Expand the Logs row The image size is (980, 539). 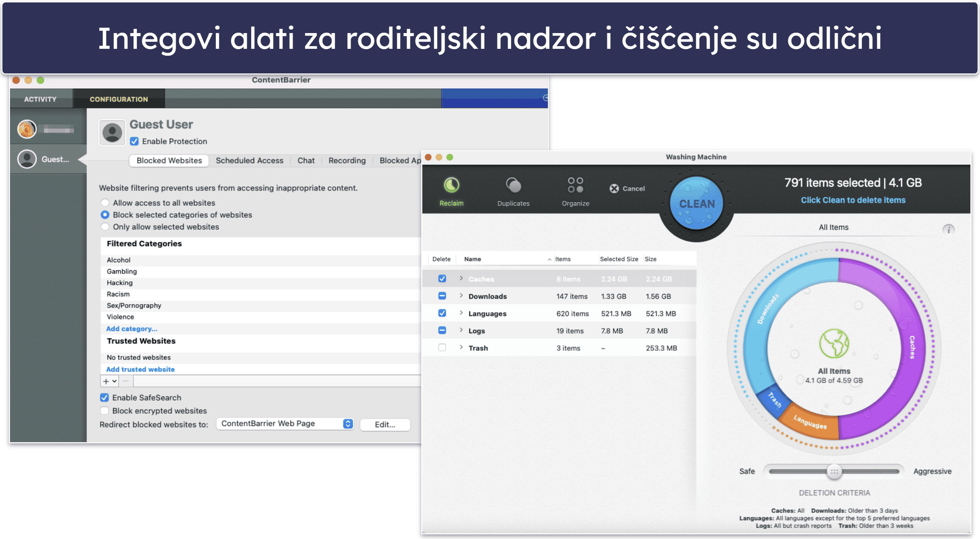coord(461,330)
